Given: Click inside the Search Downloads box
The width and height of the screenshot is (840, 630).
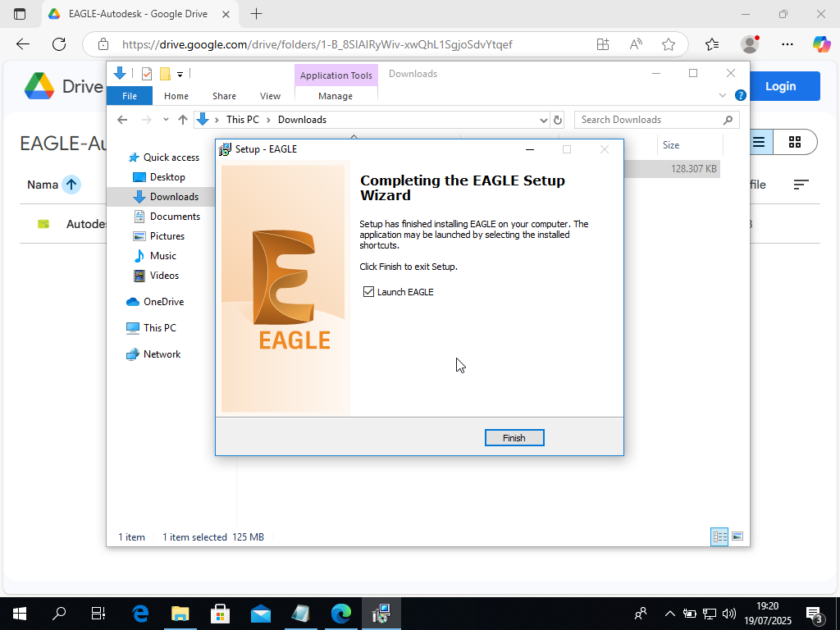Looking at the screenshot, I should (648, 120).
